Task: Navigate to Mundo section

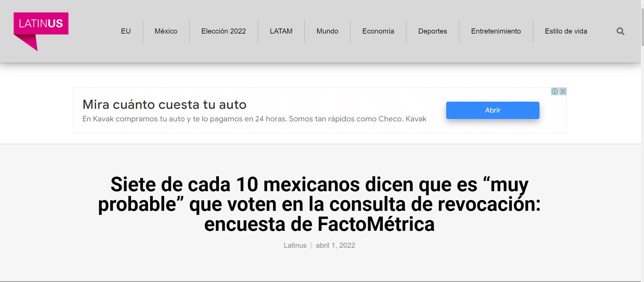Action: click(x=327, y=31)
